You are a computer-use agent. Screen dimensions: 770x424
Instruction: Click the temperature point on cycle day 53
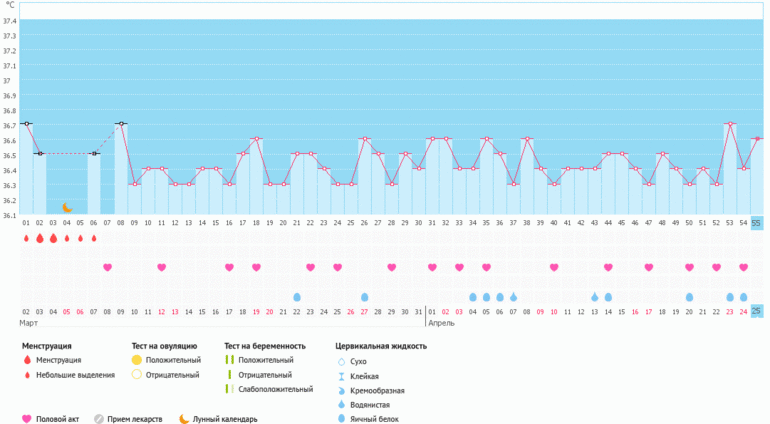(x=729, y=125)
